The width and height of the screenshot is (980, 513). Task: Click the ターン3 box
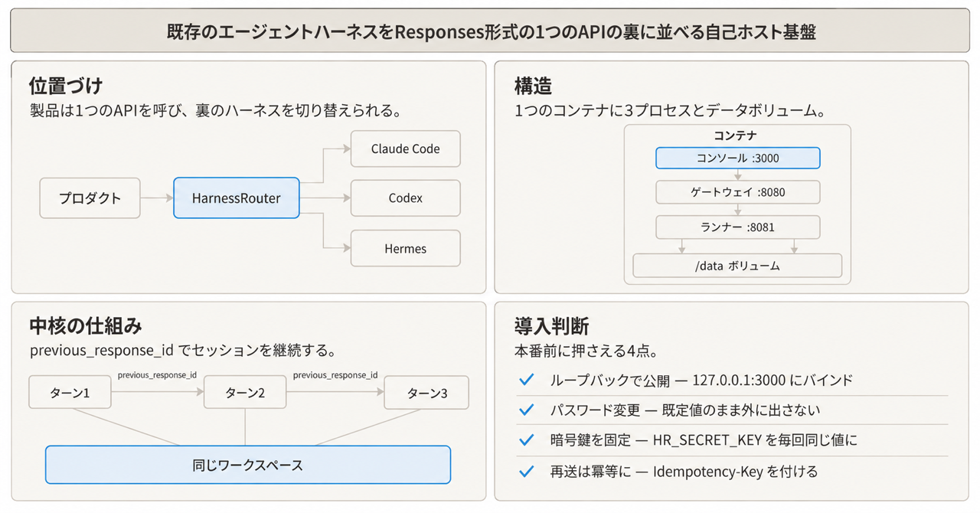pyautogui.click(x=426, y=393)
